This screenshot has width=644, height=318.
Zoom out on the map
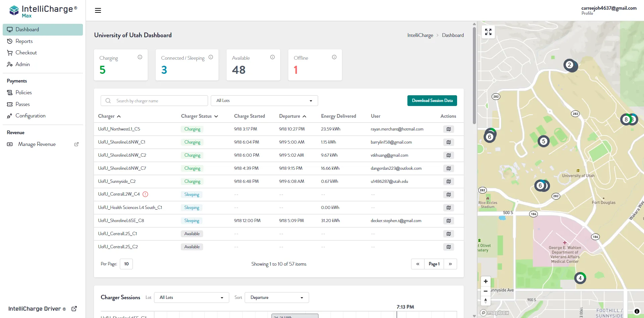[486, 291]
